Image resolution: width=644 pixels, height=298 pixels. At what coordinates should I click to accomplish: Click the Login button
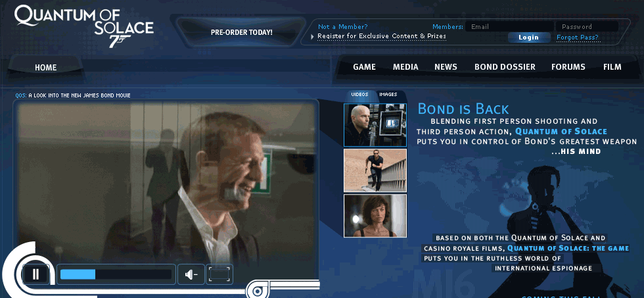coord(528,37)
